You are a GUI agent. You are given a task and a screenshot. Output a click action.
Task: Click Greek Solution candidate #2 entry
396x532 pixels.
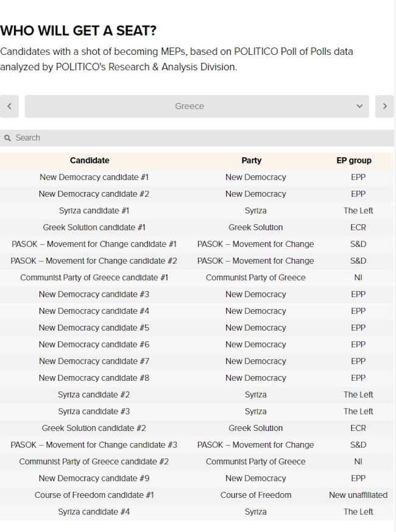pos(94,428)
